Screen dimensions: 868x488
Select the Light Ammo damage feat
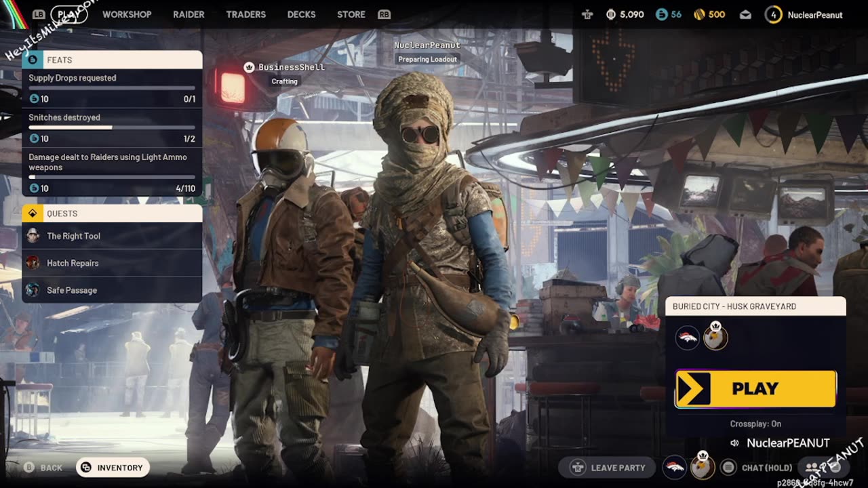(x=112, y=172)
